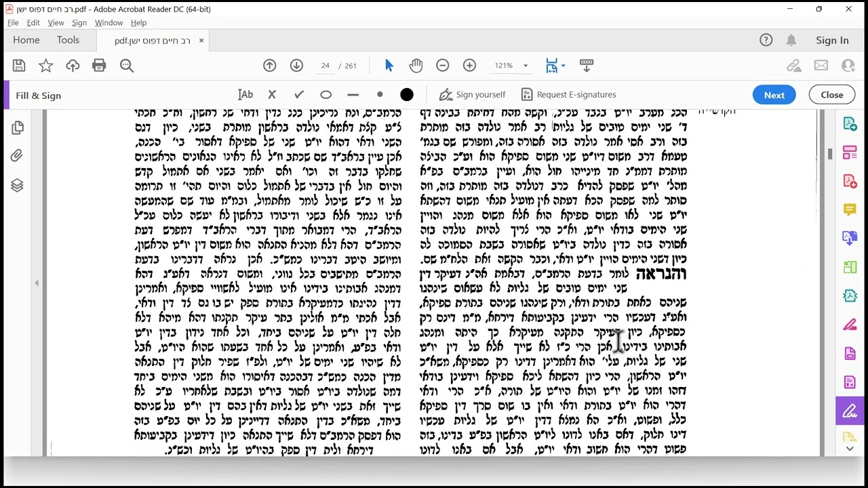
Task: Select the Add Text 'Ab' tool
Action: (245, 95)
